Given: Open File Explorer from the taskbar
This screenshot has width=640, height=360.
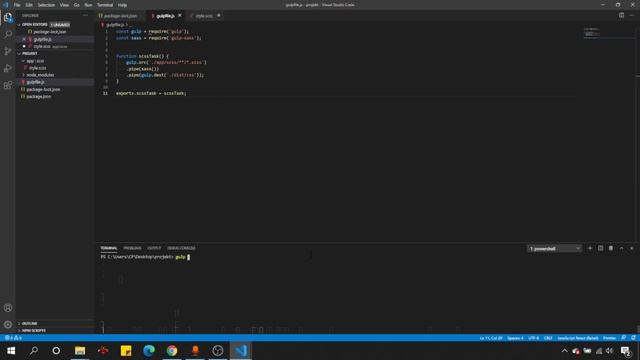Looking at the screenshot, I should [x=80, y=351].
